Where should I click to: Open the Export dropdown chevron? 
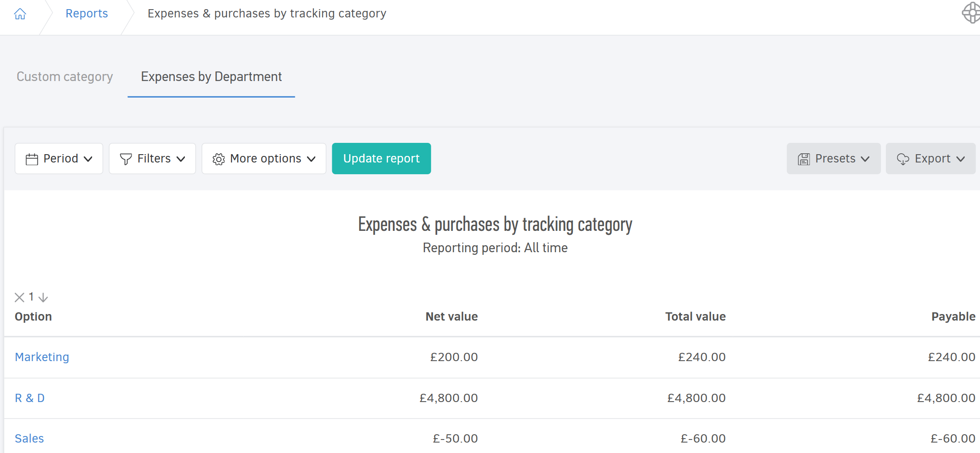click(x=961, y=159)
